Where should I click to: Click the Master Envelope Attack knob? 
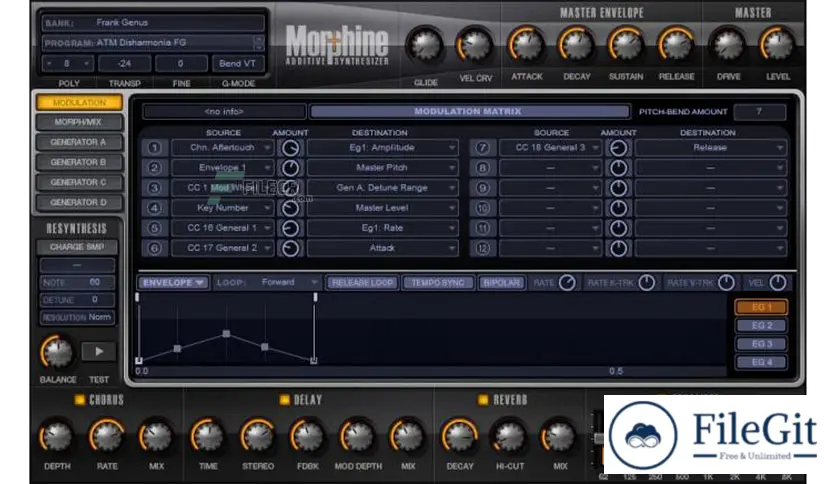pyautogui.click(x=526, y=45)
